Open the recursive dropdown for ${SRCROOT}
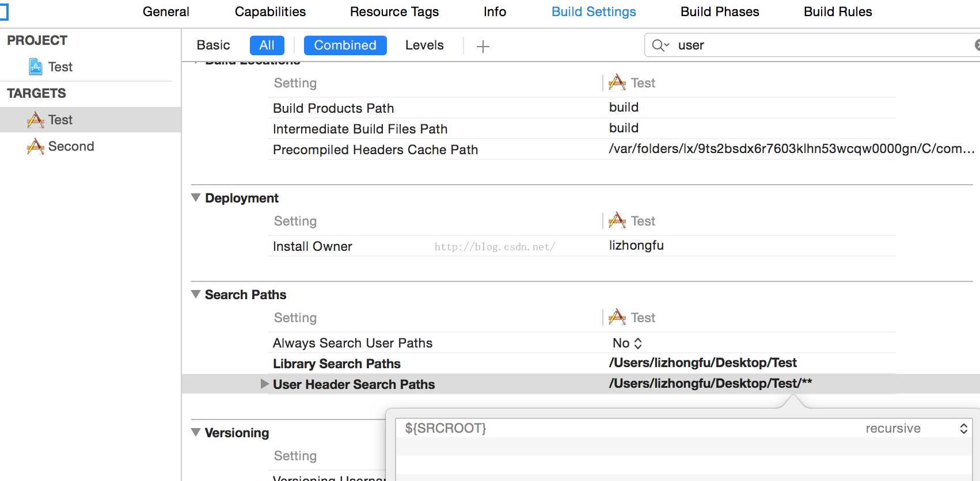 (963, 428)
